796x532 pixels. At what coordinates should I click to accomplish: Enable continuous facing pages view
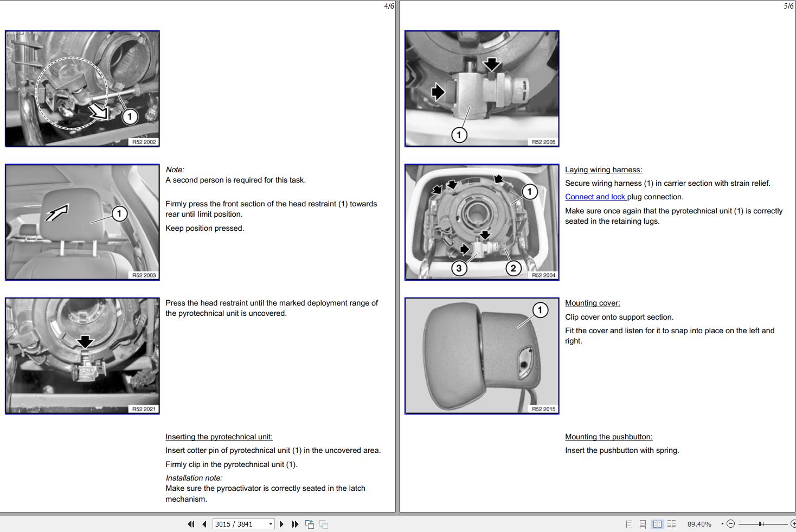point(671,524)
